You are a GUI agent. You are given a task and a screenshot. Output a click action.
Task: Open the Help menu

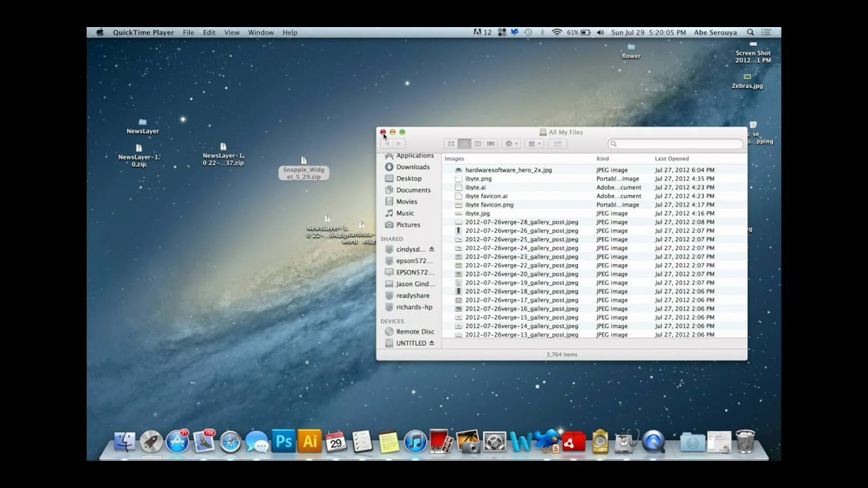290,33
